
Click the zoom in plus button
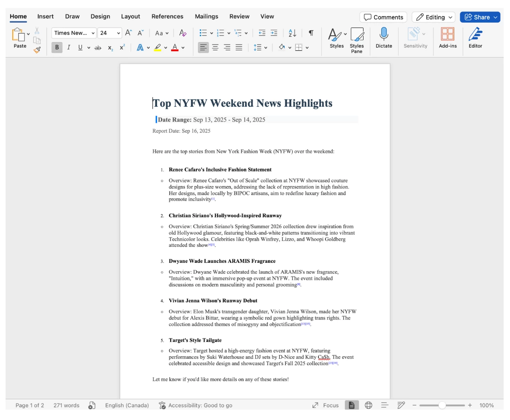[x=470, y=405]
